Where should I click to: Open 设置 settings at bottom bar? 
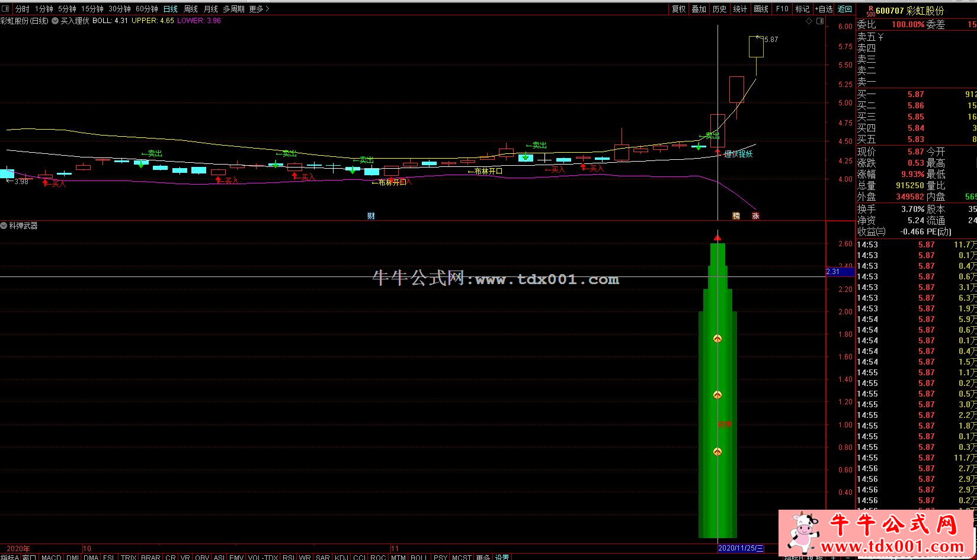click(x=502, y=557)
